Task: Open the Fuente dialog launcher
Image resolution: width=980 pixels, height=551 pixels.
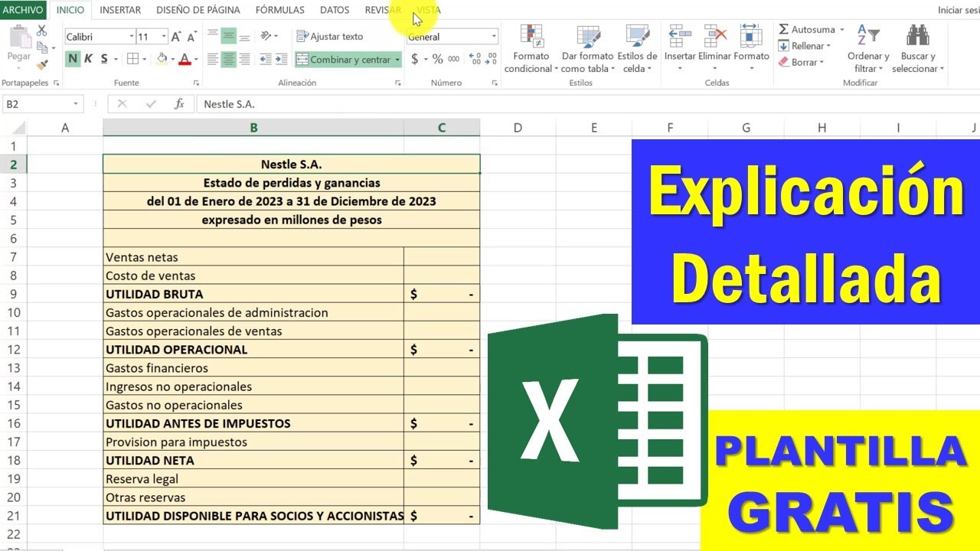Action: (196, 83)
